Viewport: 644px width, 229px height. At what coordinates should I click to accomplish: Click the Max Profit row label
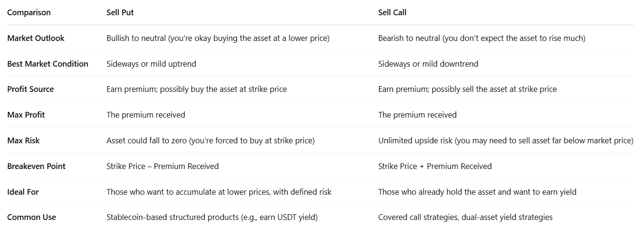26,115
